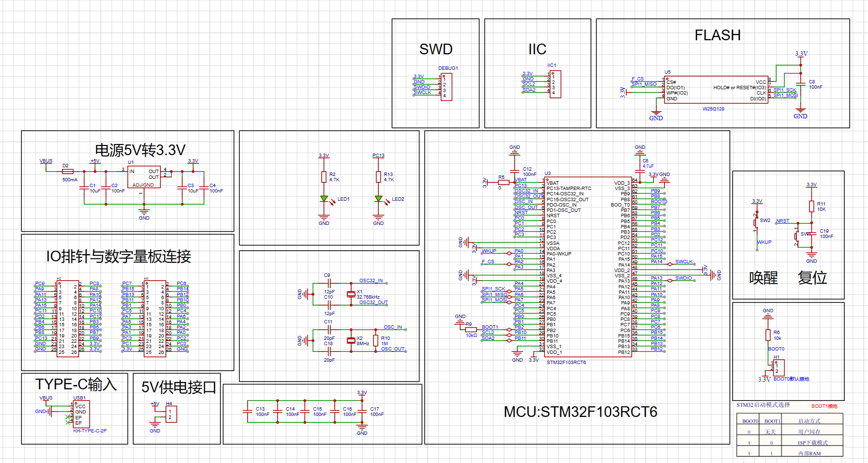Viewport: 868px width, 463px height.
Task: Click the H4 5V power header
Action: click(x=170, y=415)
